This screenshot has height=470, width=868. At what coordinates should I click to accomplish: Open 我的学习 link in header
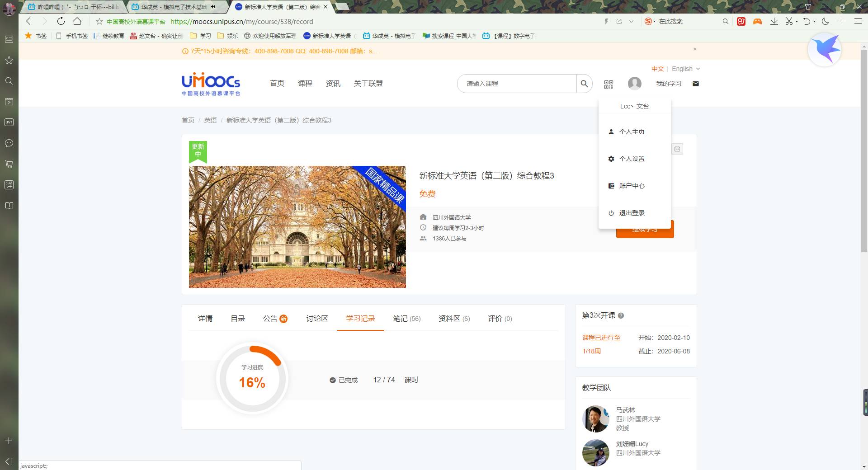tap(669, 84)
